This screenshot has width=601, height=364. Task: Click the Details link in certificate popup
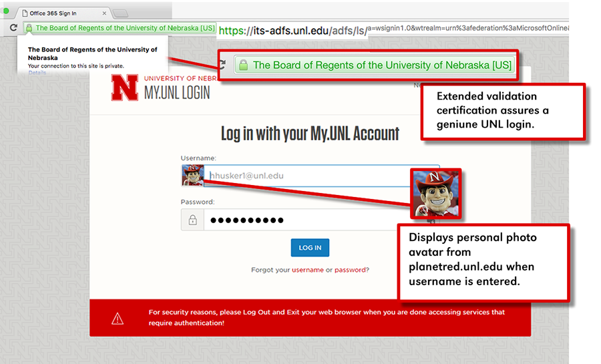37,73
